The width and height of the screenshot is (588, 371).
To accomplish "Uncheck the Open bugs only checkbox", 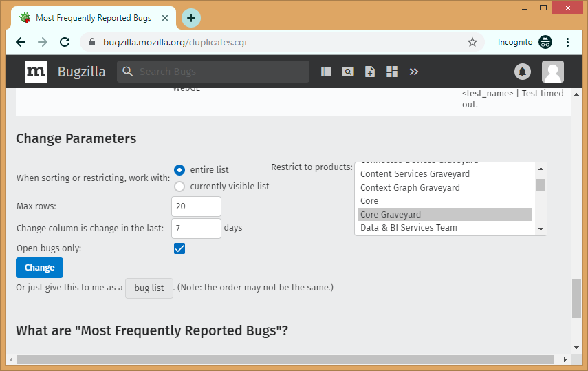I will 179,248.
